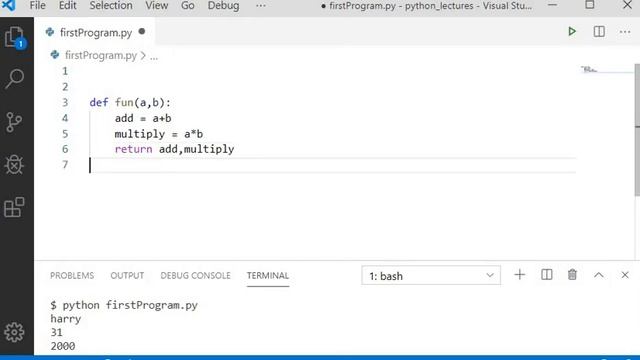Click Python file icon in breadcrumb
The width and height of the screenshot is (640, 360).
coord(55,55)
